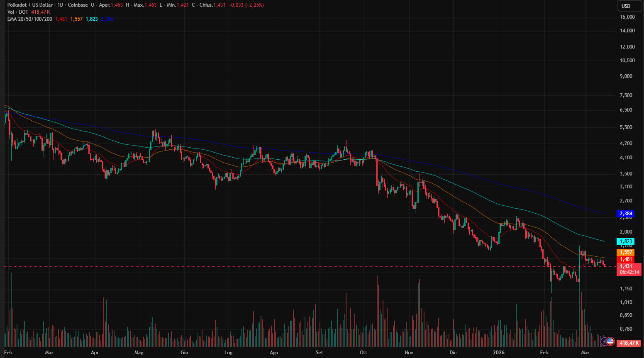Click the volume value 418,47 K in legend
The image size is (644, 358).
(41, 12)
